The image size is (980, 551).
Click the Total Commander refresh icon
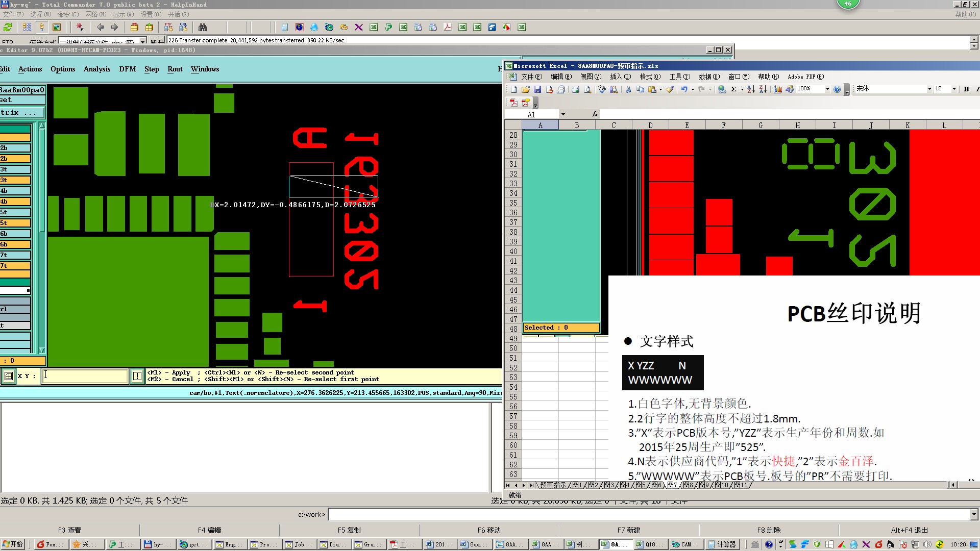coord(8,27)
